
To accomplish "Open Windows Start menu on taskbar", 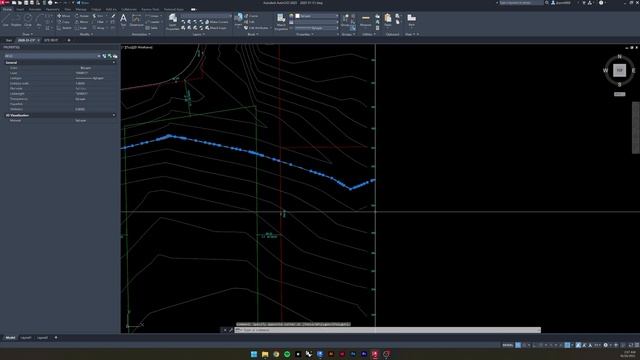I will pyautogui.click(x=254, y=354).
